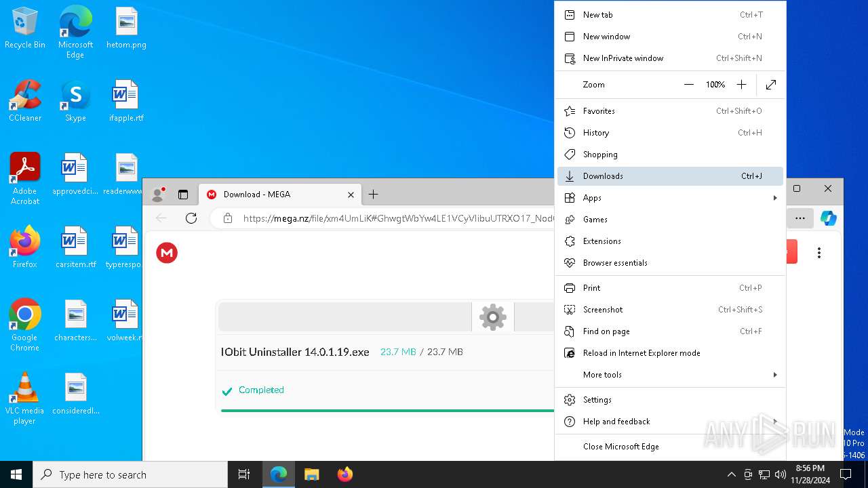This screenshot has height=488, width=868.
Task: Switch to the Download - MEGA tab
Action: click(279, 195)
